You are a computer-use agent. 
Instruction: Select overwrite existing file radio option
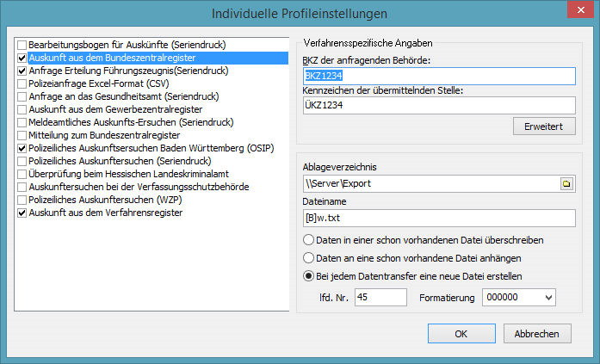pyautogui.click(x=308, y=240)
